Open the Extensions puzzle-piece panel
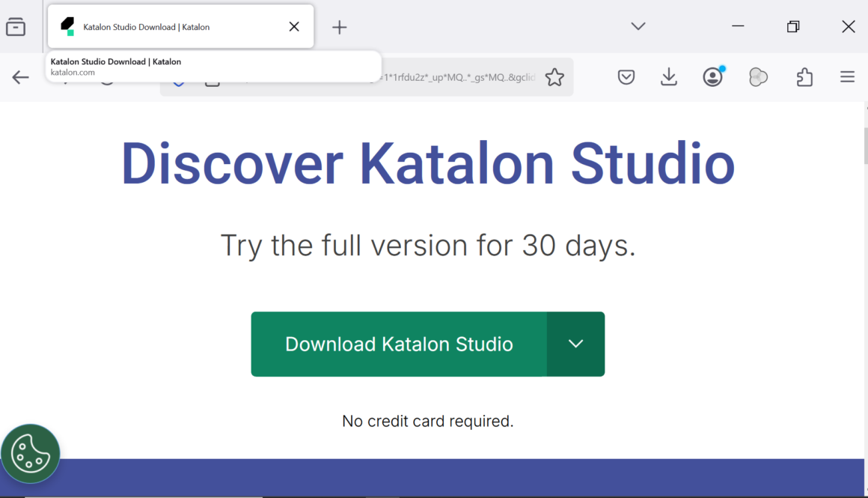The height and width of the screenshot is (498, 868). (804, 76)
